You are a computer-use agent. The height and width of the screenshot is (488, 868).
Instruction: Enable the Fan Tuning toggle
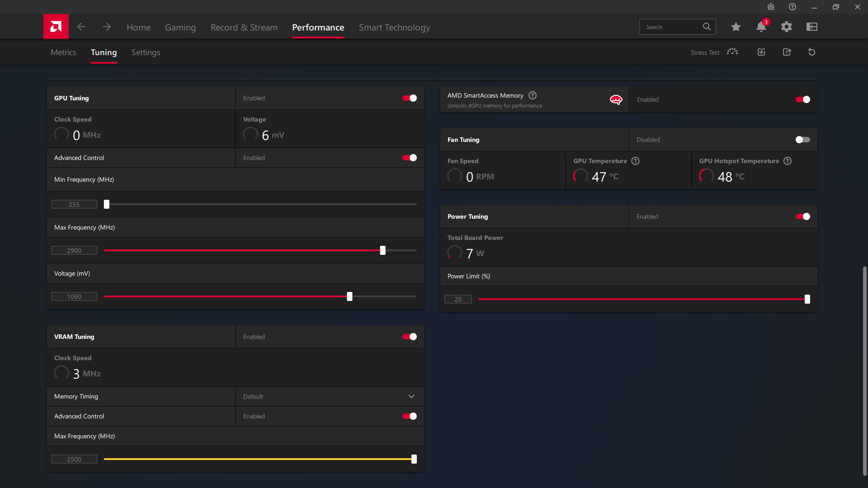pos(803,140)
